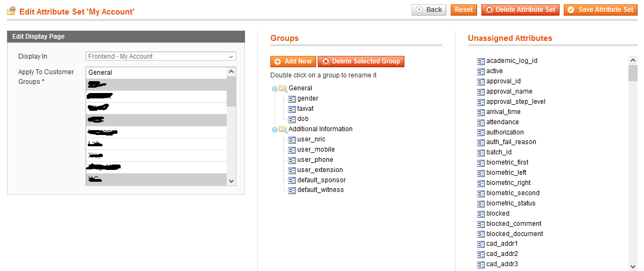Image resolution: width=644 pixels, height=271 pixels.
Task: Select blocked_comment in unassigned attributes
Action: 514,224
